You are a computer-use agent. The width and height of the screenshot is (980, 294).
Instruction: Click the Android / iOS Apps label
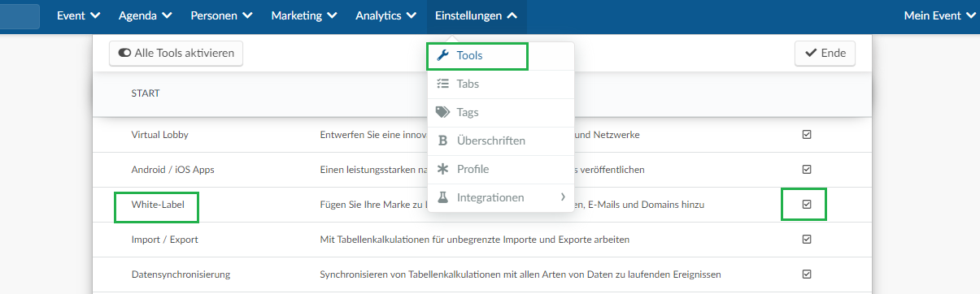click(172, 170)
